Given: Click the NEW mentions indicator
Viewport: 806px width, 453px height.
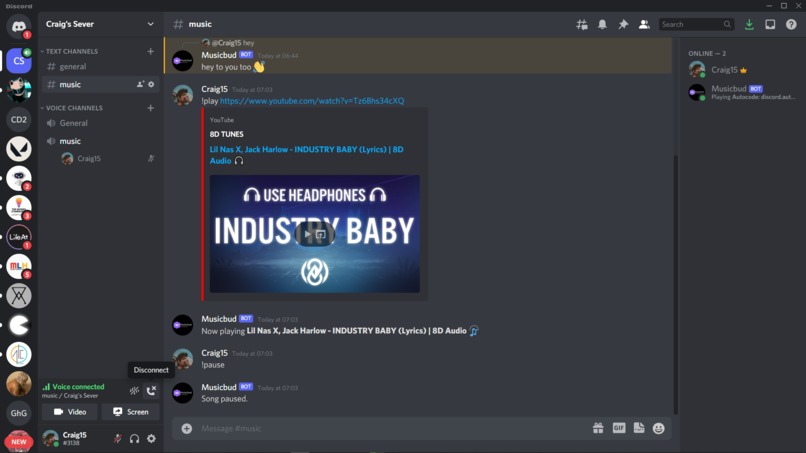Looking at the screenshot, I should pyautogui.click(x=19, y=441).
